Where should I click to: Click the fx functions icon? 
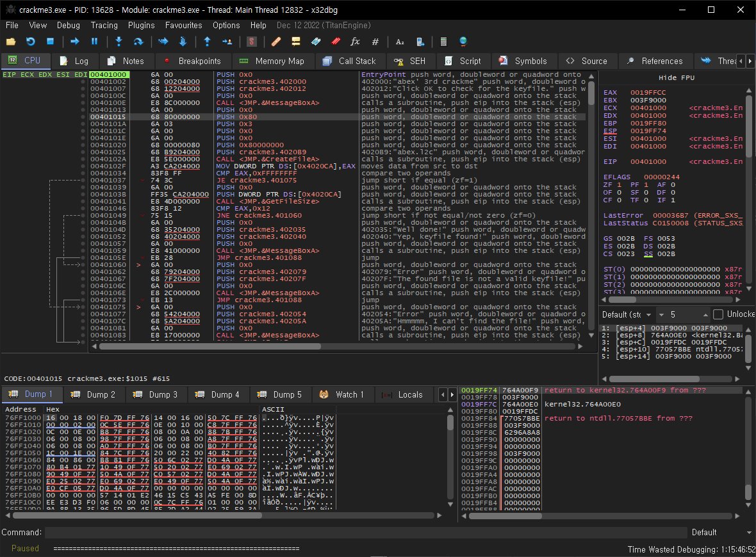coord(355,42)
